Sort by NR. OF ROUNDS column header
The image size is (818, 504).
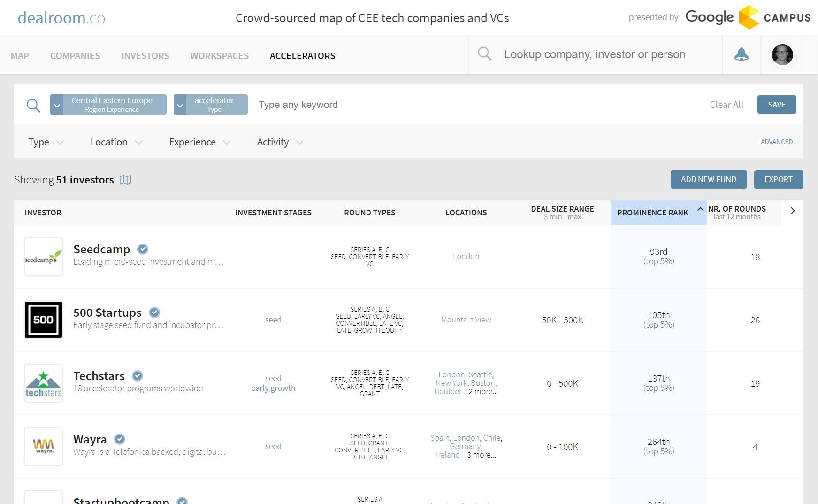tap(737, 212)
